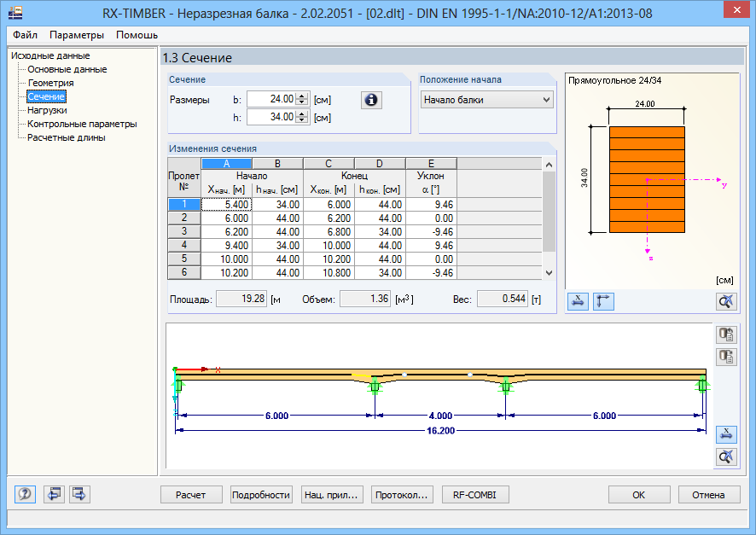Close the RX-TIMBER window
756x535 pixels.
pos(736,9)
